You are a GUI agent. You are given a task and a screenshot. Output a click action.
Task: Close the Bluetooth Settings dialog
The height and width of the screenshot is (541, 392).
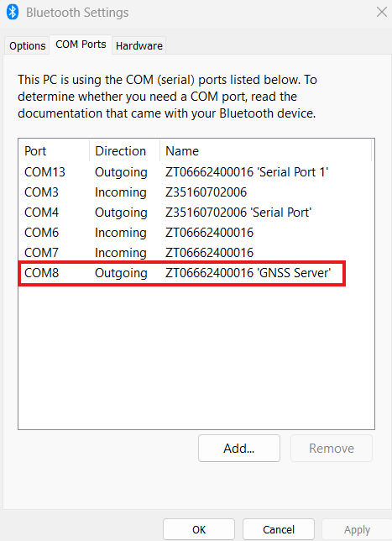(x=381, y=12)
